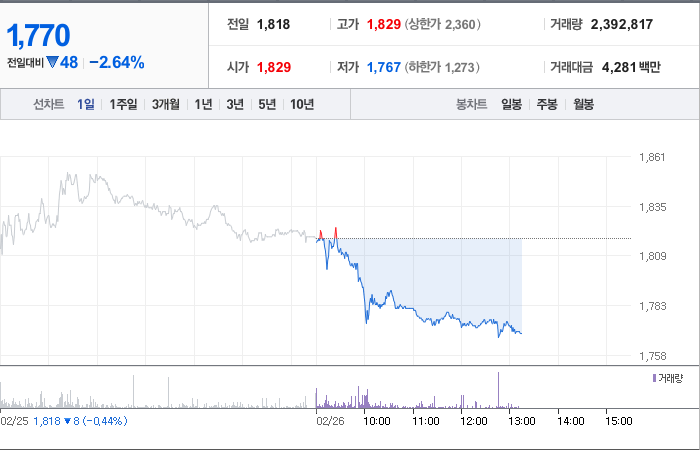Open the 주봉 weekly candle chart
This screenshot has height=450, width=700.
(x=547, y=104)
